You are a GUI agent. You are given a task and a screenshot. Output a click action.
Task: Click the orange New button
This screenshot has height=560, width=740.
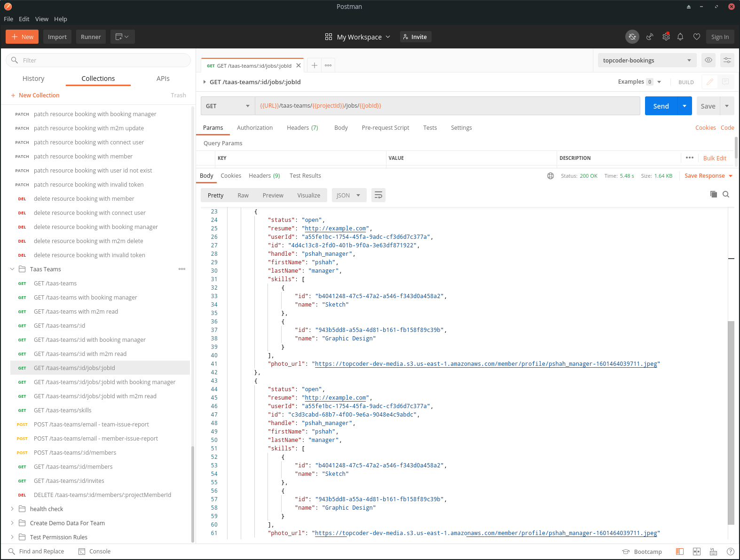click(x=22, y=37)
